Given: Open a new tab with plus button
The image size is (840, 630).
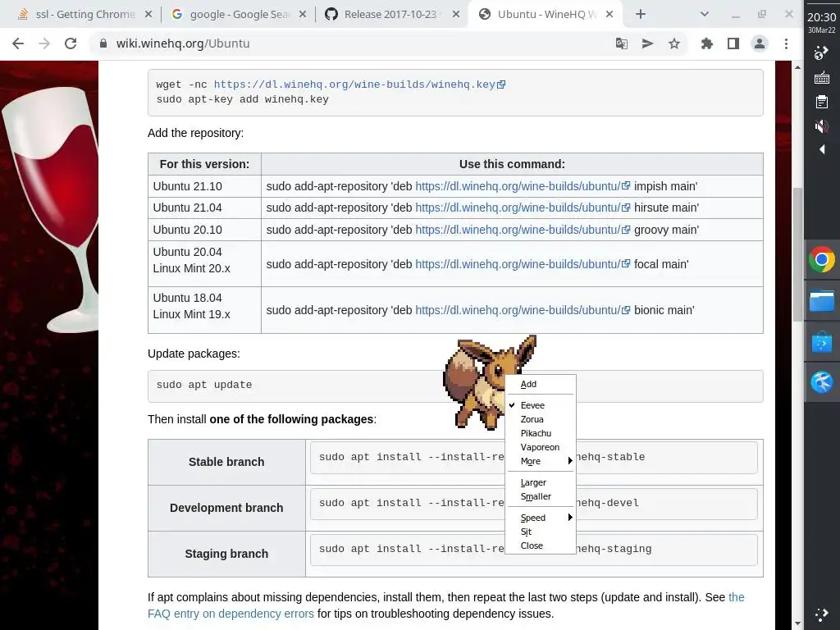Looking at the screenshot, I should coord(640,15).
